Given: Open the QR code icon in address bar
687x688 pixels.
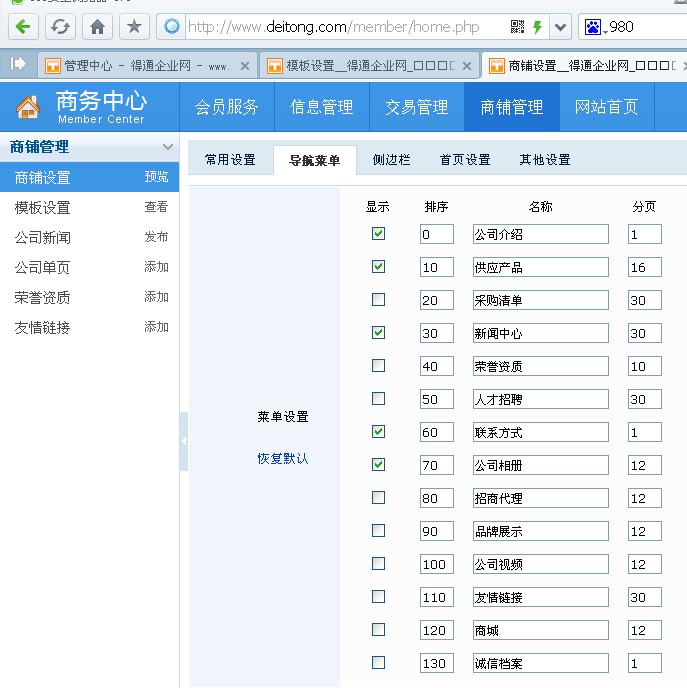Looking at the screenshot, I should [x=517, y=27].
